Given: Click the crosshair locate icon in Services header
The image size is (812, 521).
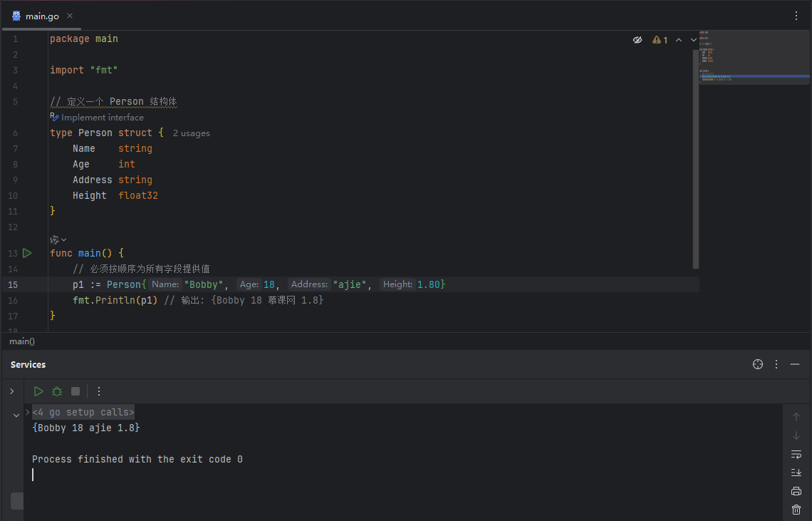Looking at the screenshot, I should (758, 364).
